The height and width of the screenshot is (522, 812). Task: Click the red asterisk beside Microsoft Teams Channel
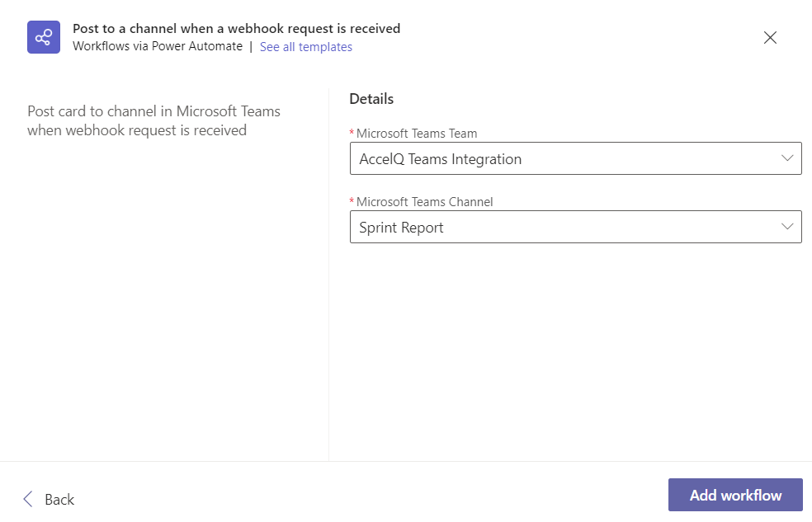point(353,201)
